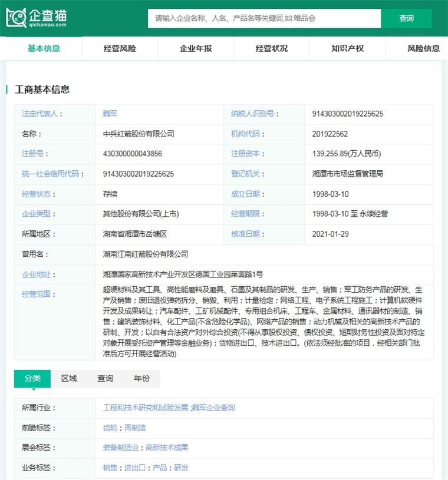Click the 成立日期 label link
Viewport: 448px width, 480px height.
click(x=245, y=194)
